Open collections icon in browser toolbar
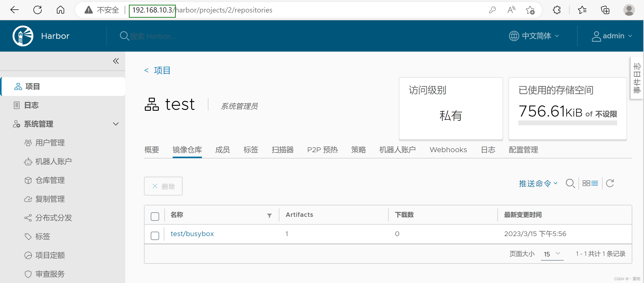Image resolution: width=644 pixels, height=283 pixels. (605, 10)
